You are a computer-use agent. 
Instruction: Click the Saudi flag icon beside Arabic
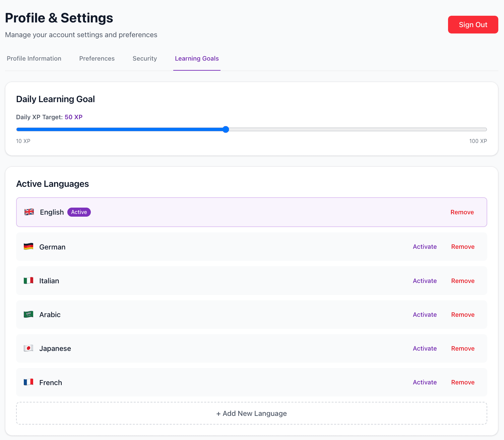click(x=28, y=314)
